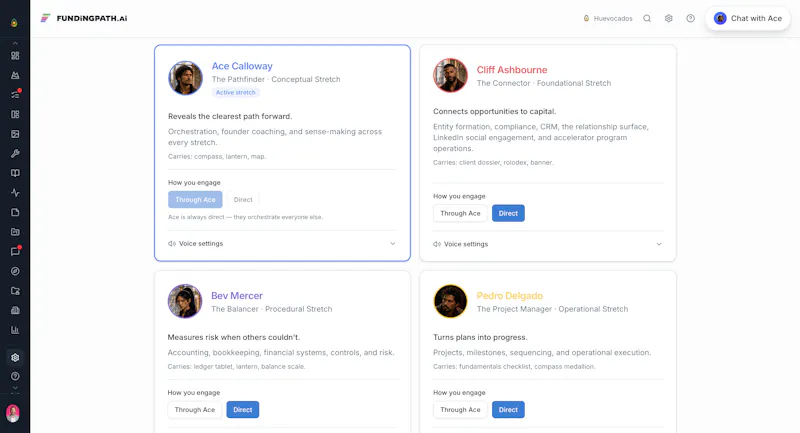Viewport: 800px width, 433px height.
Task: Open the mountain peaks icon in sidebar
Action: click(15, 75)
